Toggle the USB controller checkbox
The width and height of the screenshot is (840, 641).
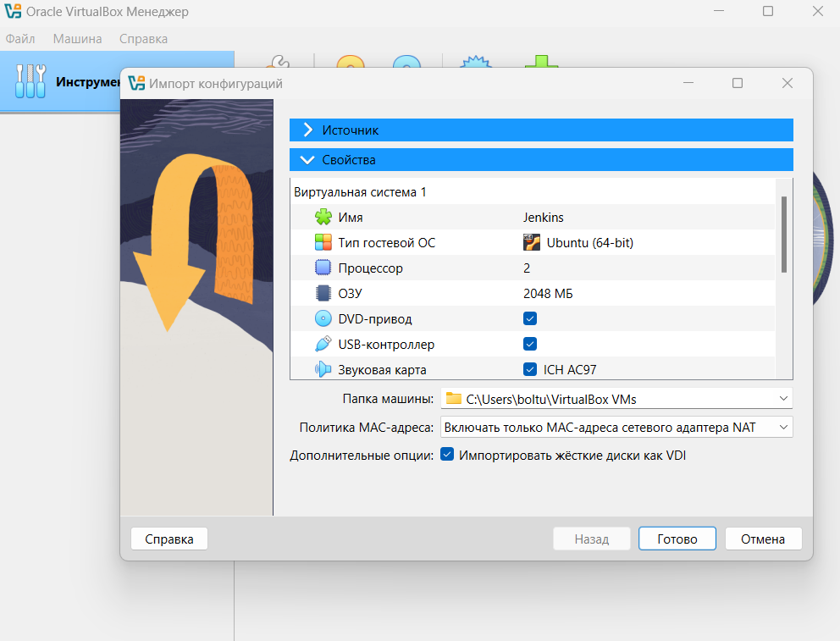point(530,344)
